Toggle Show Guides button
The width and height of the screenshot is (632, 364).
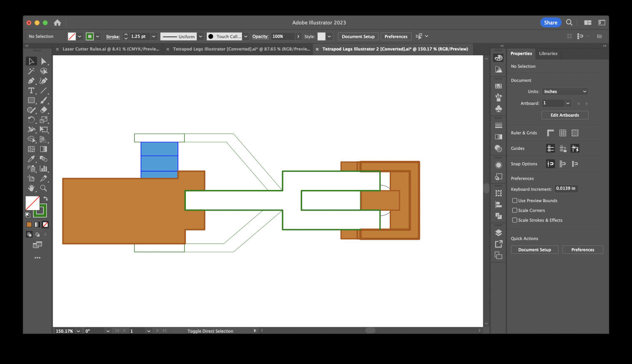click(x=550, y=148)
